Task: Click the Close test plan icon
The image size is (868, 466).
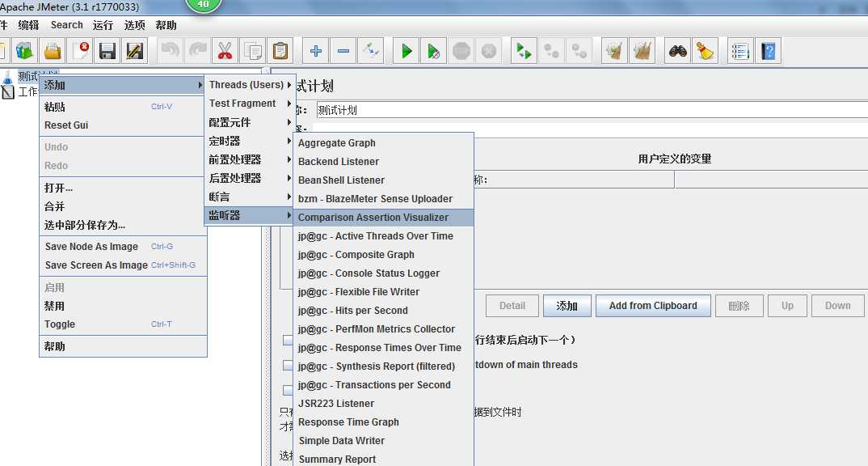Action: coord(80,51)
